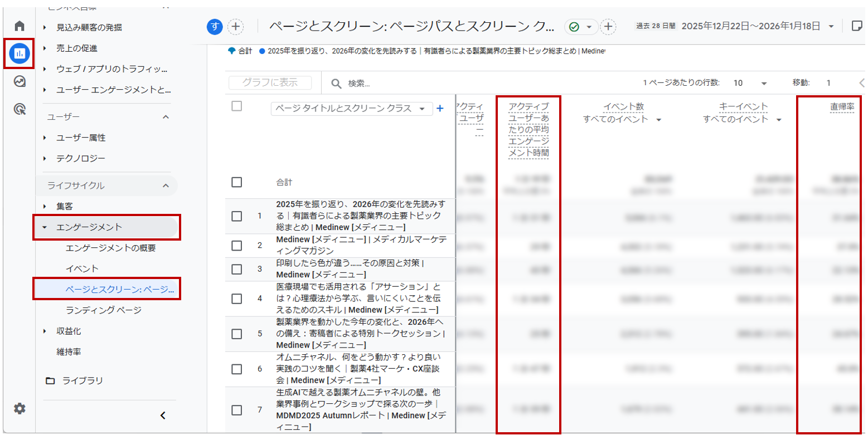Check the checkbox for row 1 article

pos(237,216)
